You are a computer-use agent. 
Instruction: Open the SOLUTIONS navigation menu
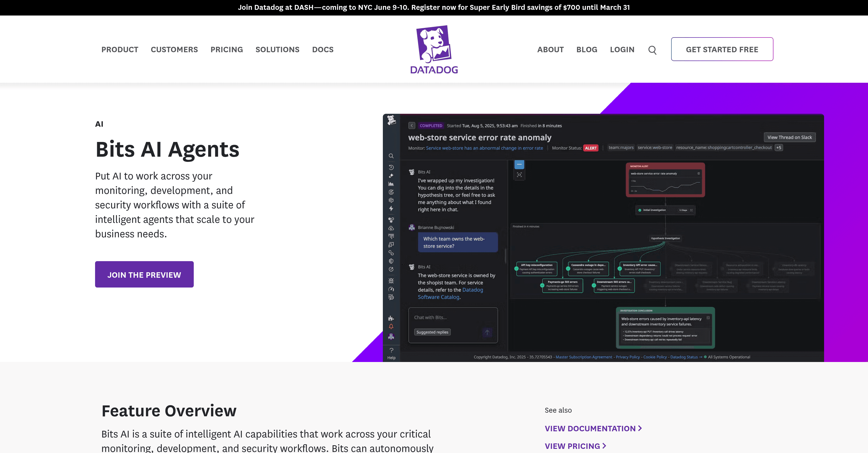tap(278, 50)
